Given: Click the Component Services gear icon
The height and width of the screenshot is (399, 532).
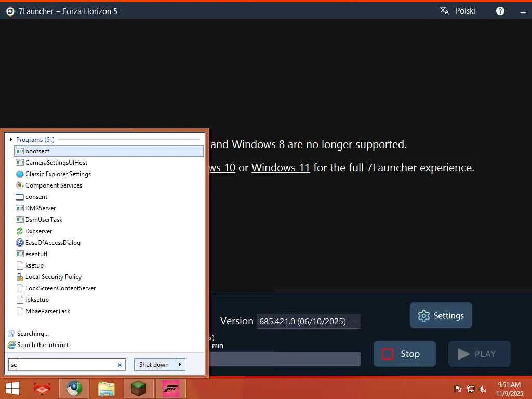Looking at the screenshot, I should (20, 185).
